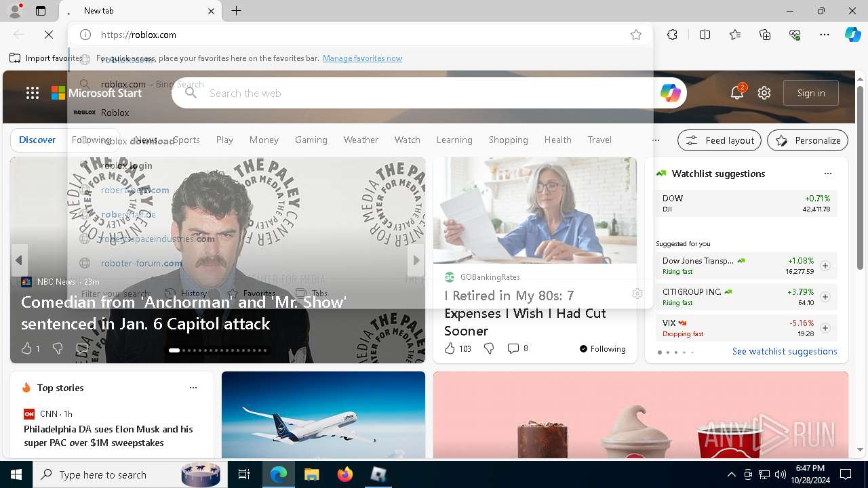Open the Travel tab
Screen dimensions: 868x488
[x=599, y=140]
